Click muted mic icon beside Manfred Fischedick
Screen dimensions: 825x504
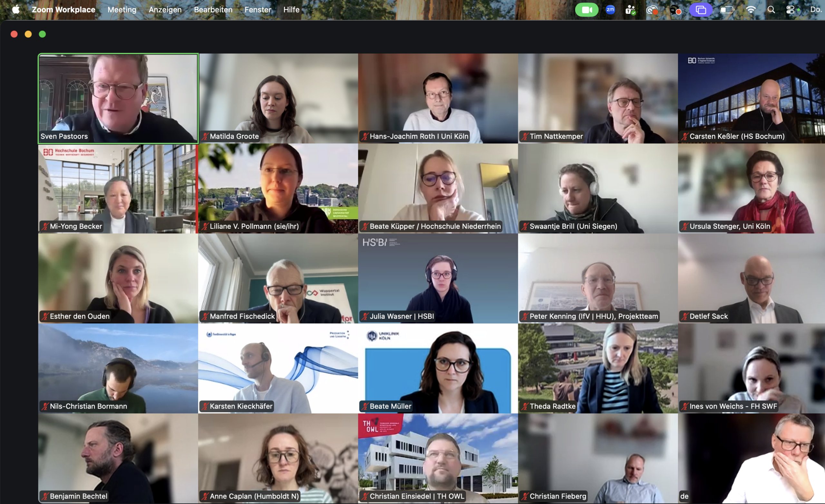coord(205,316)
